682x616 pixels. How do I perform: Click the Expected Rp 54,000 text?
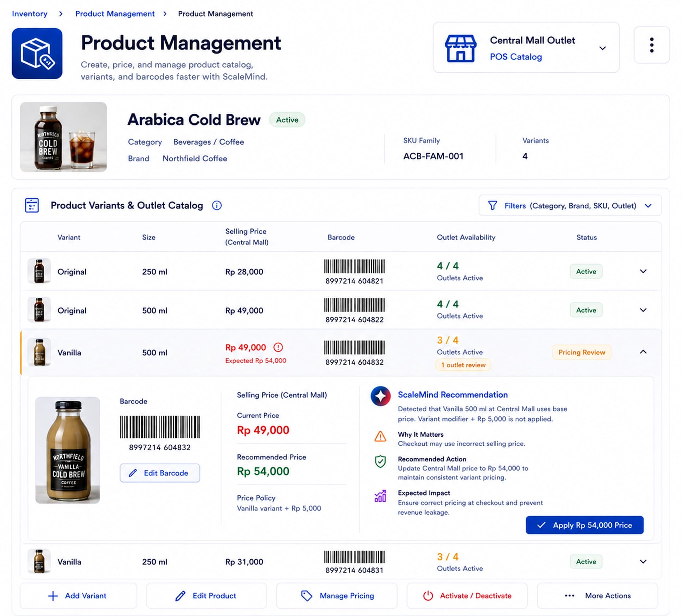tap(256, 361)
